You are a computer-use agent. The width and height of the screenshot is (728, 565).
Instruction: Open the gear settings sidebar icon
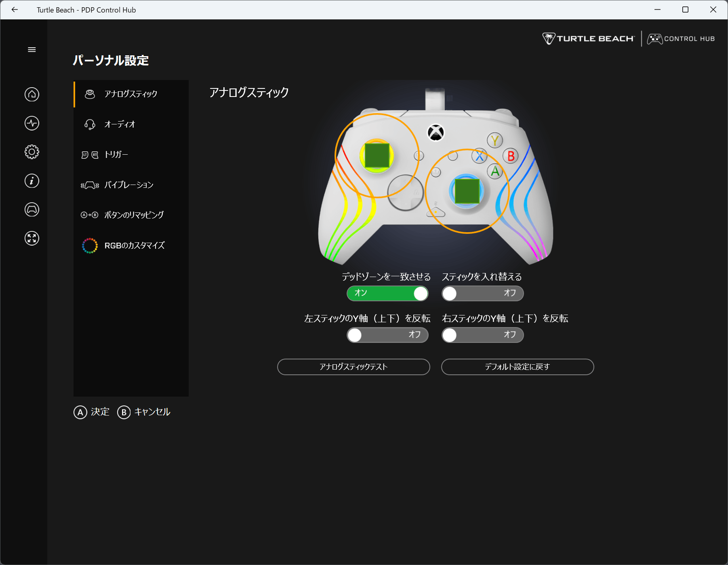click(32, 152)
